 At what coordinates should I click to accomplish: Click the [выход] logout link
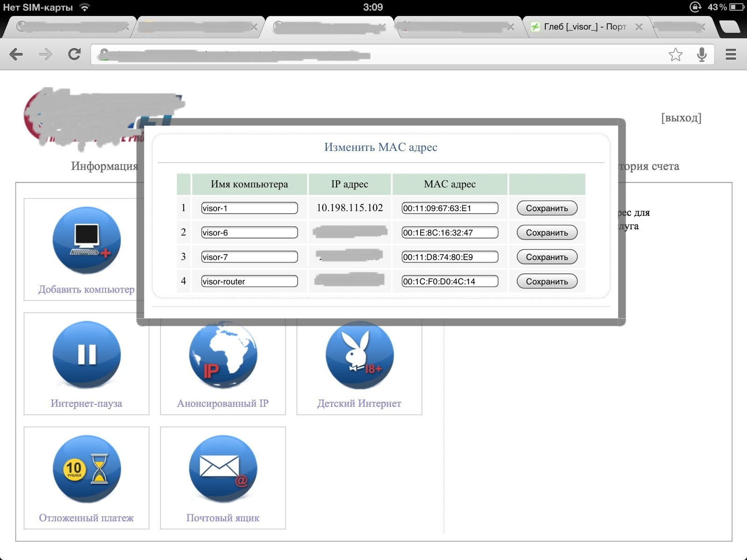681,118
